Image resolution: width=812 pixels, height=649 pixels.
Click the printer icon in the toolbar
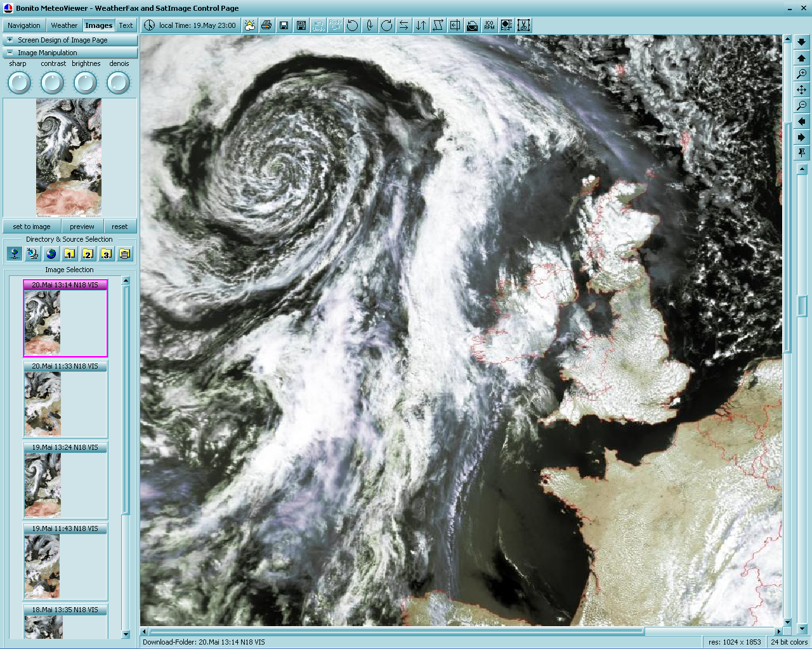point(266,25)
